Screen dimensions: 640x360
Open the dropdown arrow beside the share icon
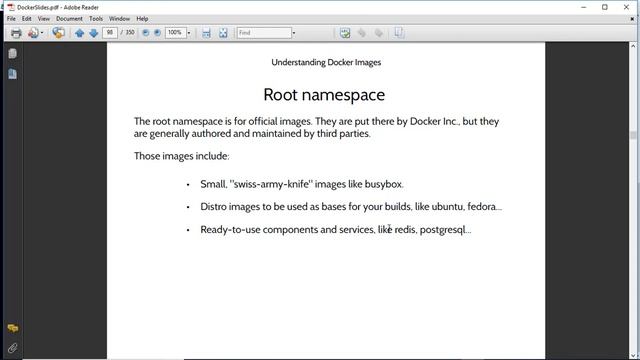coord(42,33)
